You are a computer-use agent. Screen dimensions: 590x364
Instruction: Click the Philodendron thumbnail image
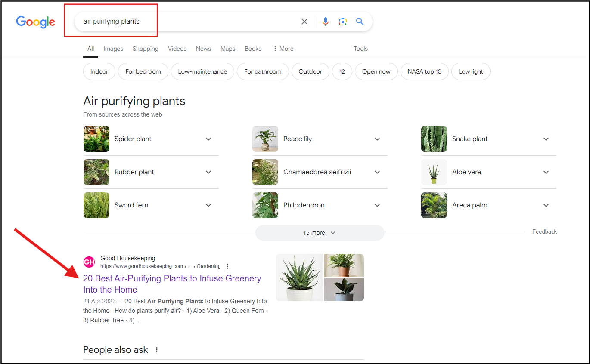(x=265, y=205)
